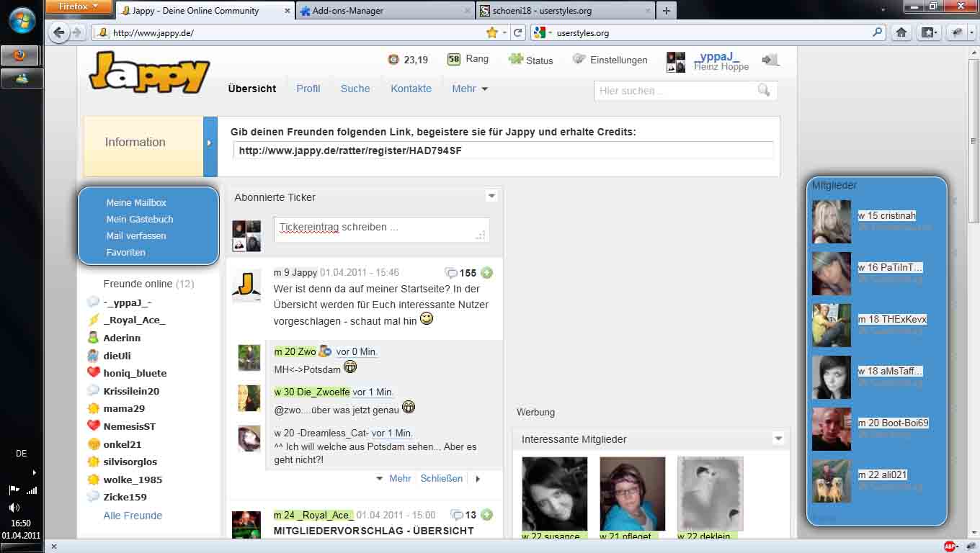Open the Rang badge showing 58
The width and height of the screenshot is (980, 553).
(x=453, y=59)
